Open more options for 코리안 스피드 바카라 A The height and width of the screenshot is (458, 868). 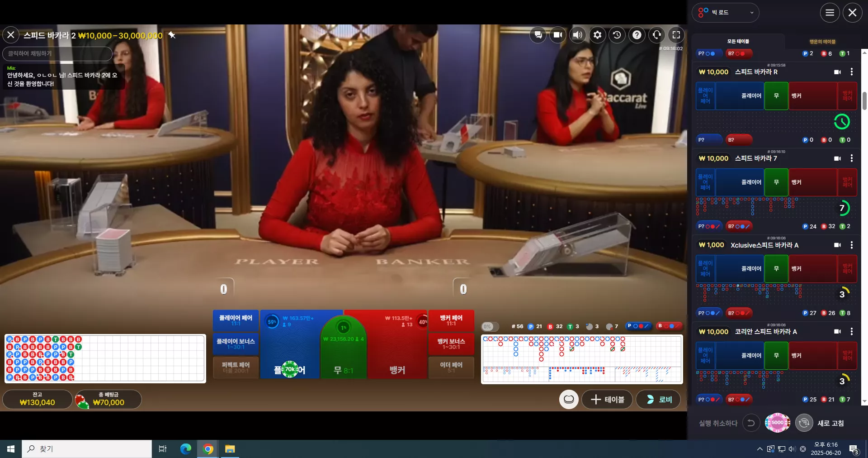(x=852, y=332)
